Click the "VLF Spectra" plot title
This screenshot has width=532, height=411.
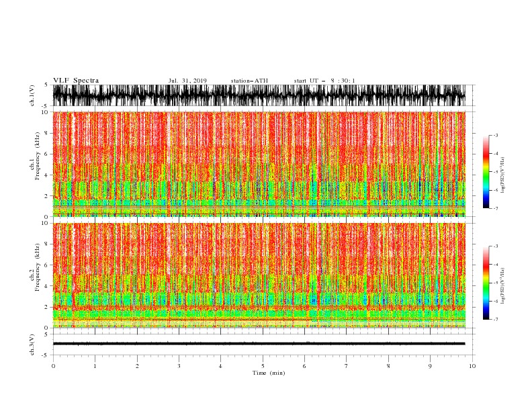pyautogui.click(x=76, y=81)
